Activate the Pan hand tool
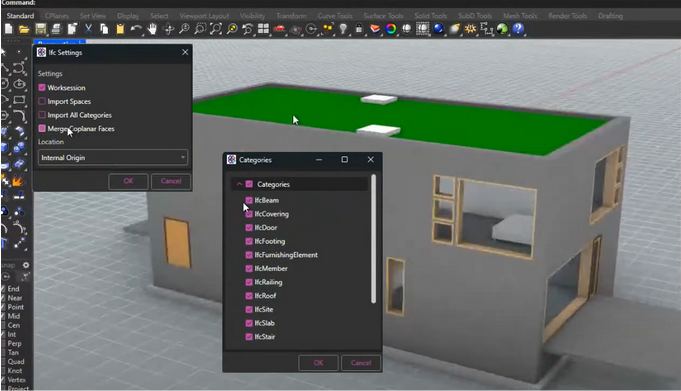Viewport: 681px width, 391px height. pos(152,29)
